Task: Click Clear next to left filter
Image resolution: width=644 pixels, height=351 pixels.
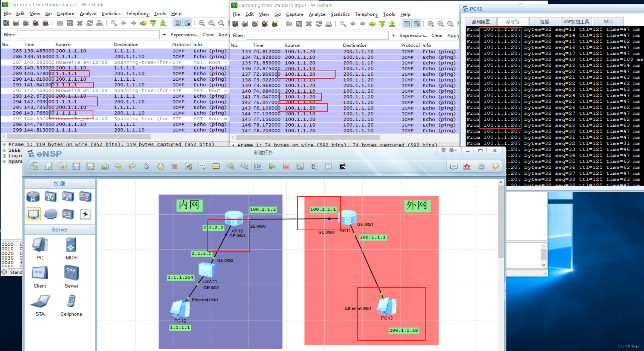Action: pyautogui.click(x=208, y=35)
